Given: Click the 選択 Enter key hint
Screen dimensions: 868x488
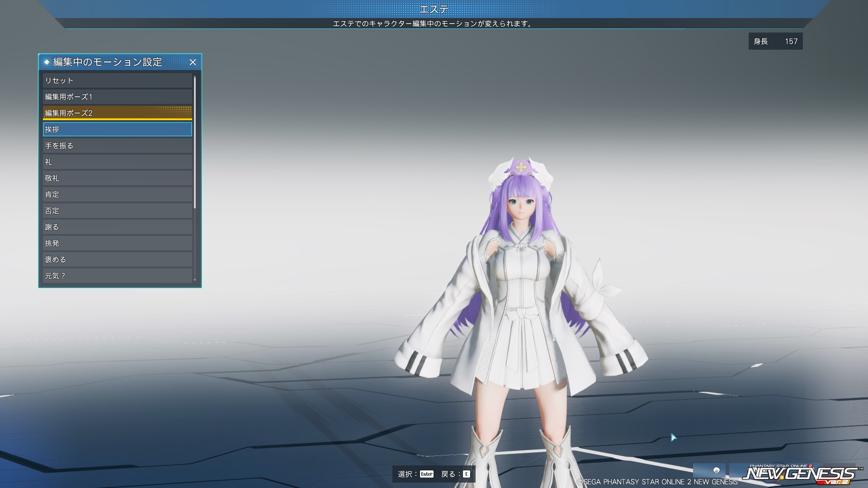Looking at the screenshot, I should click(x=415, y=474).
